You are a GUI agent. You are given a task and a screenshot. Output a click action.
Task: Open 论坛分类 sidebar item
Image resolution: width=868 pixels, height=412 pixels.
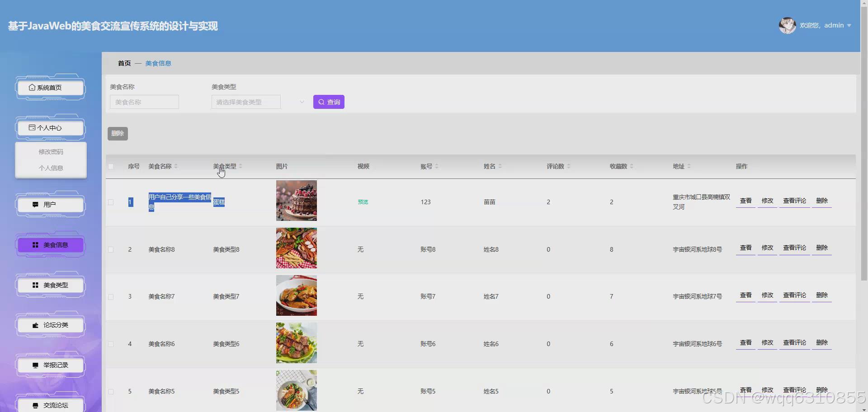coord(50,325)
